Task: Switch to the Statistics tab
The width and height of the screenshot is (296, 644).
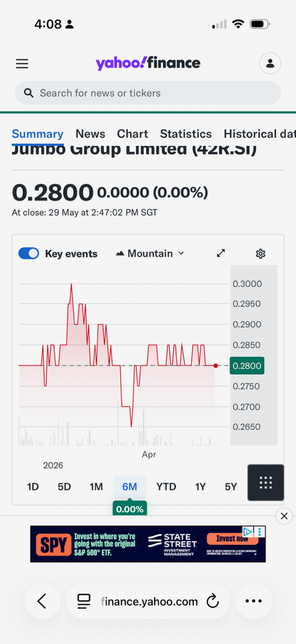Action: click(186, 134)
